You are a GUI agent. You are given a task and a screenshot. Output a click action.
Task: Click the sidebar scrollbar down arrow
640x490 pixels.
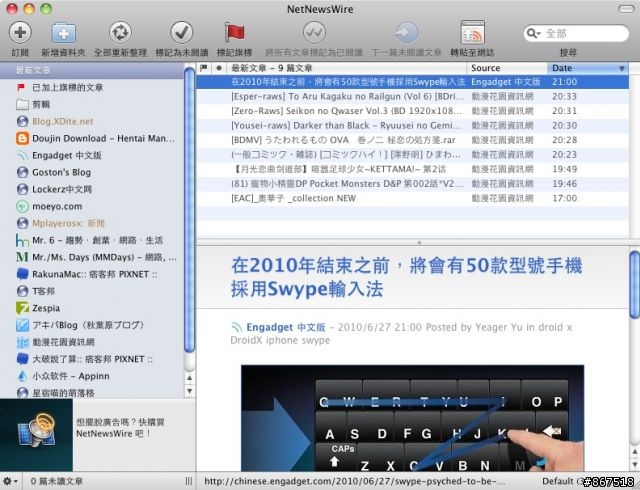tap(189, 391)
